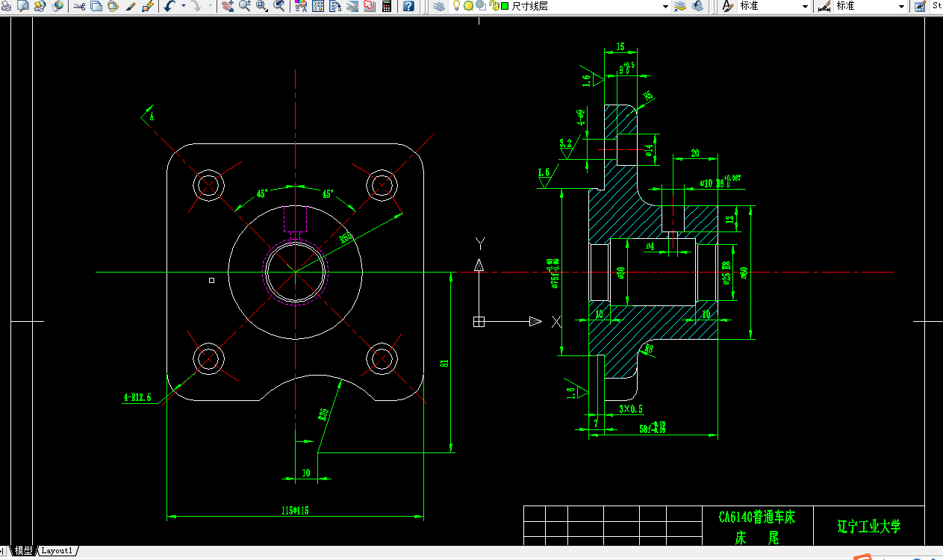943x560 pixels.
Task: Click the Publish icon
Action: pyautogui.click(x=40, y=6)
